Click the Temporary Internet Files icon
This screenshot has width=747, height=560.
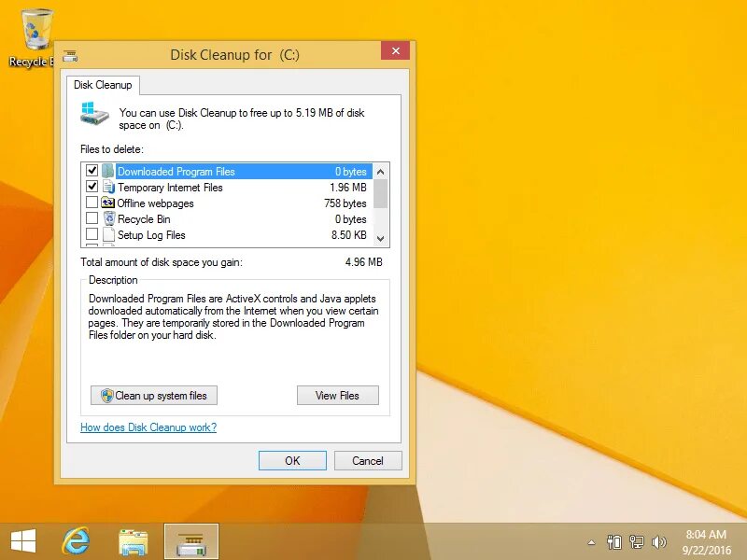107,187
